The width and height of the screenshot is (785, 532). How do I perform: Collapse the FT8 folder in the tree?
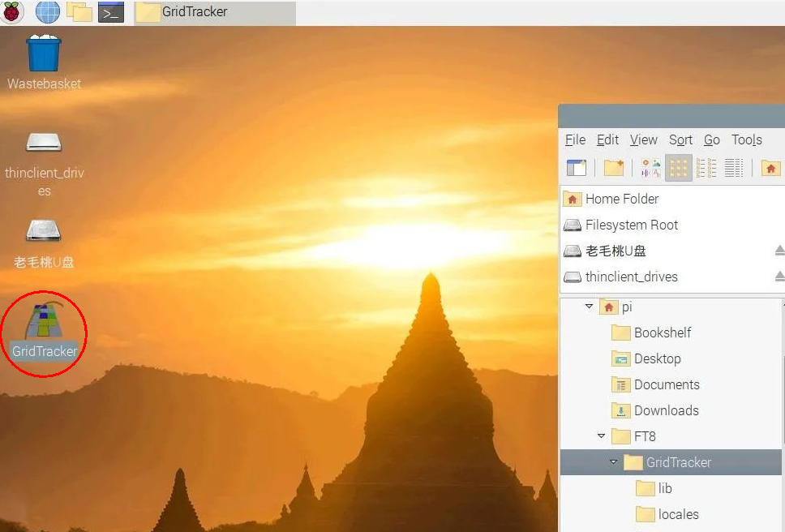601,436
